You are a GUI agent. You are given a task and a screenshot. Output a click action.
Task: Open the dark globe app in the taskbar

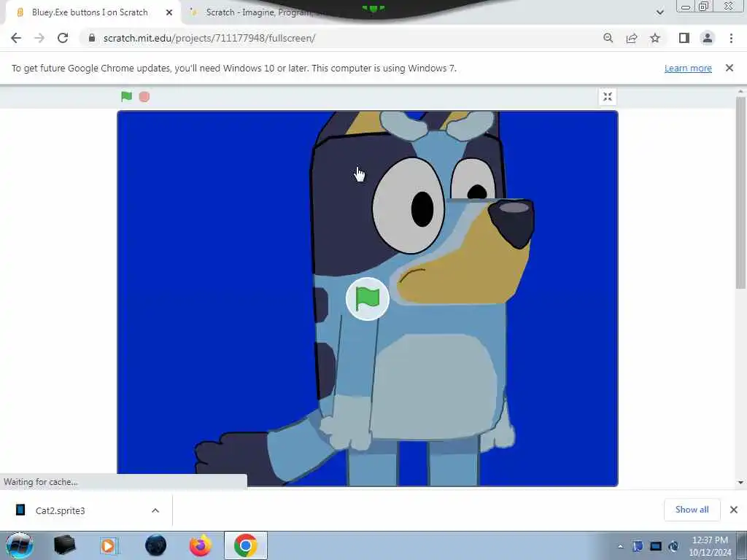[156, 545]
